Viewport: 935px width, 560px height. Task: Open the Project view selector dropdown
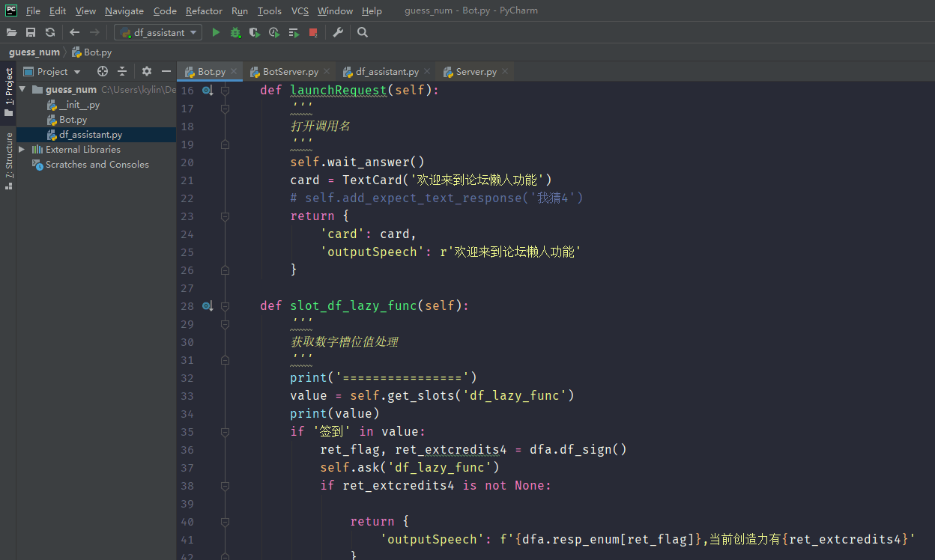click(x=52, y=71)
